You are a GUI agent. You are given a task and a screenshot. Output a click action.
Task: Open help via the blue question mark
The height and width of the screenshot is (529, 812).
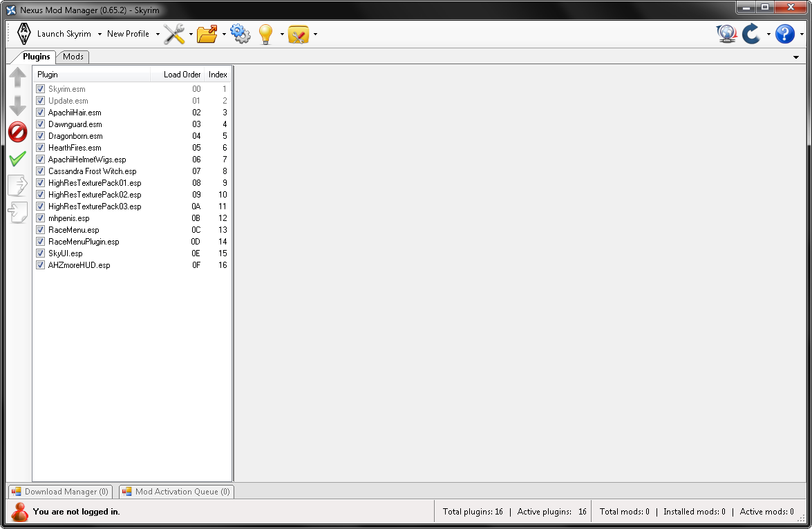(x=785, y=34)
